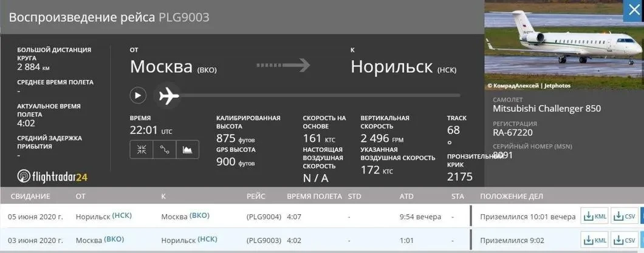The image size is (644, 253).
Task: Click Москва (ВКО) origin in second row
Action: (x=100, y=240)
